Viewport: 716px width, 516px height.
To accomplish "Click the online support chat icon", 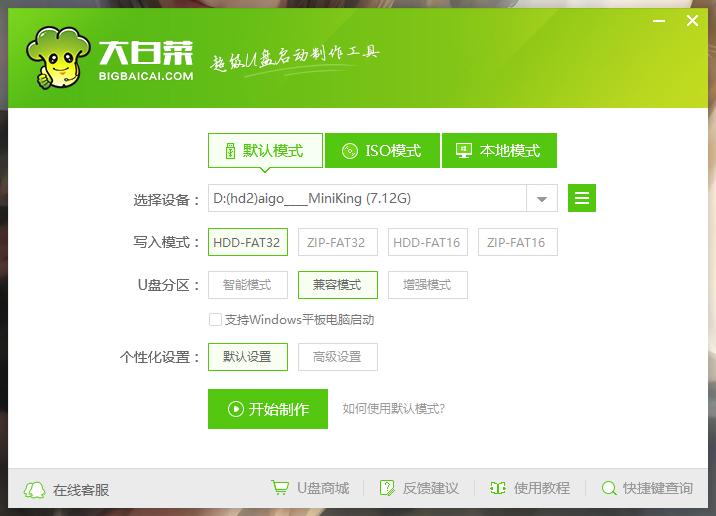I will [34, 490].
